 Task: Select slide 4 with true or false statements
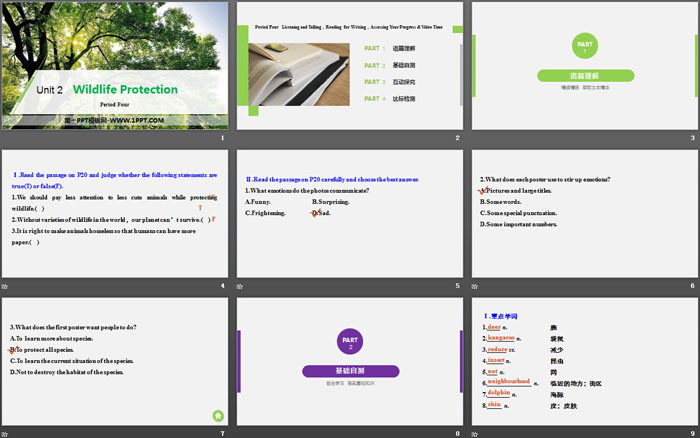click(115, 213)
